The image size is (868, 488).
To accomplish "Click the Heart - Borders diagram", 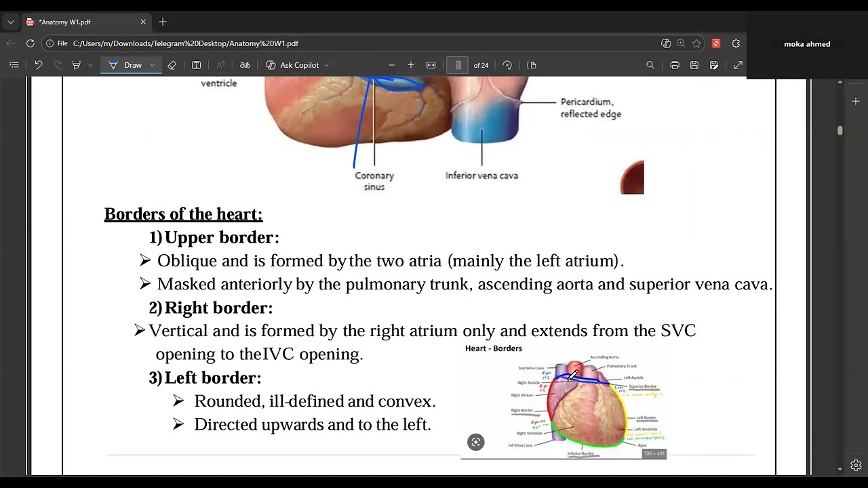I will click(x=564, y=401).
